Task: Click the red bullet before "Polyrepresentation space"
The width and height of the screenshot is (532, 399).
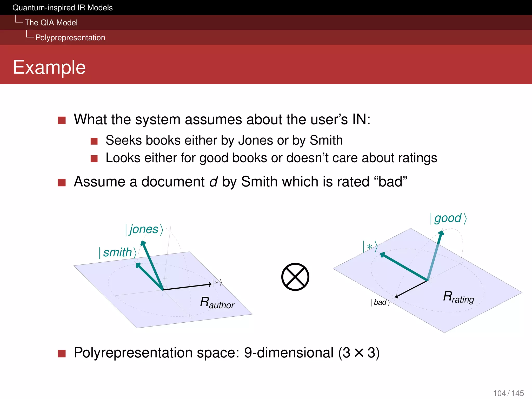Action: (62, 354)
